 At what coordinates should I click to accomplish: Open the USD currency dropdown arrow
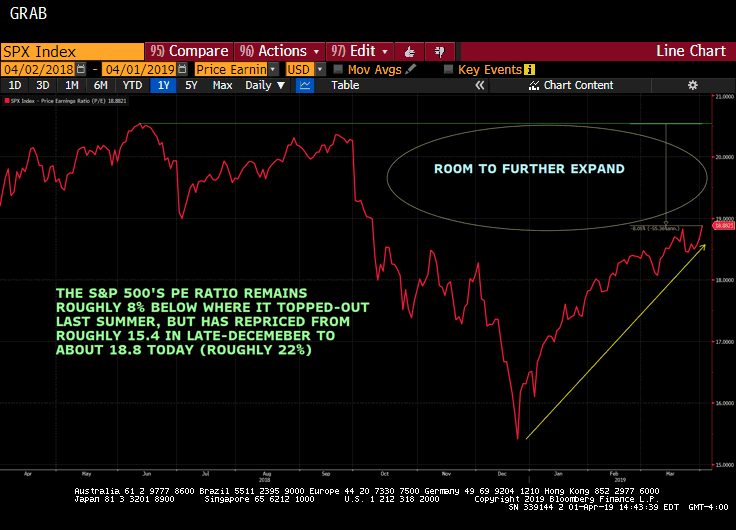pos(320,69)
